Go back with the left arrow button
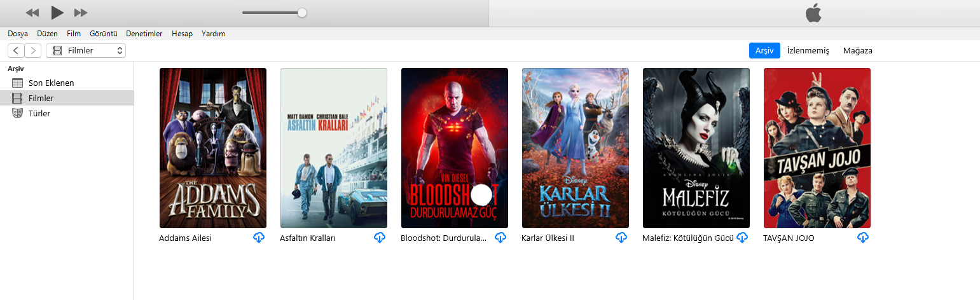The height and width of the screenshot is (300, 980). click(x=16, y=50)
